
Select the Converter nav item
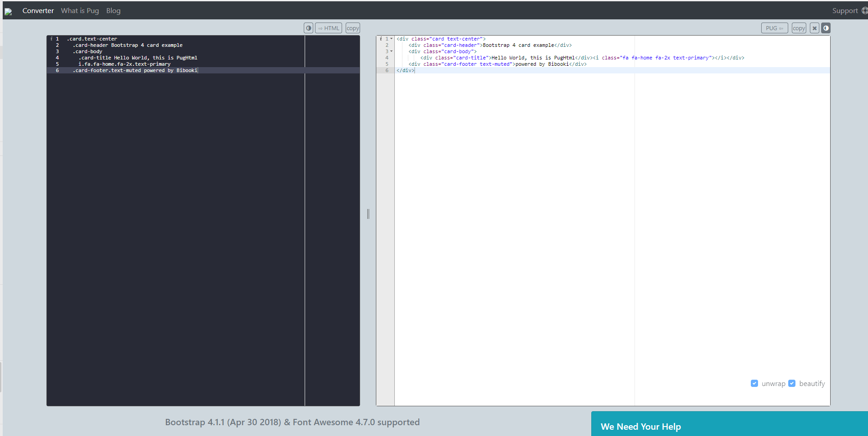click(38, 11)
